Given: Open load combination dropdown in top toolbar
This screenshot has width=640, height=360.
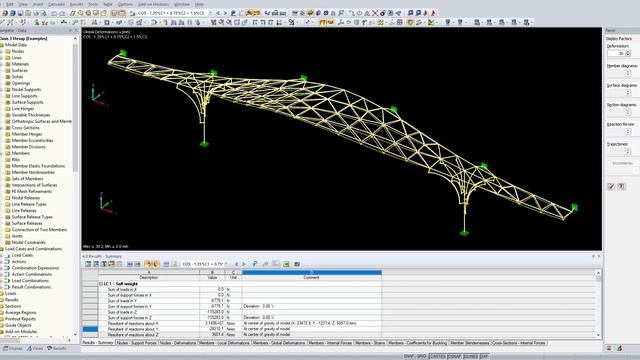Looking at the screenshot, I should point(211,13).
